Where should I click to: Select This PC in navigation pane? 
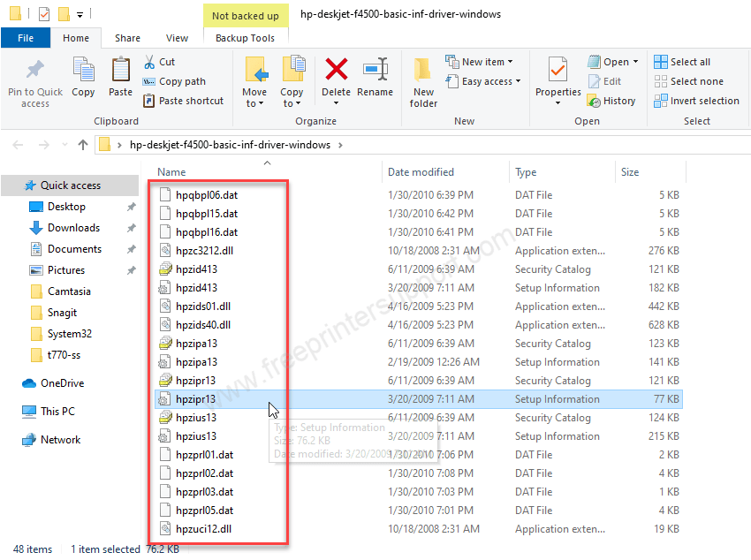pyautogui.click(x=57, y=412)
